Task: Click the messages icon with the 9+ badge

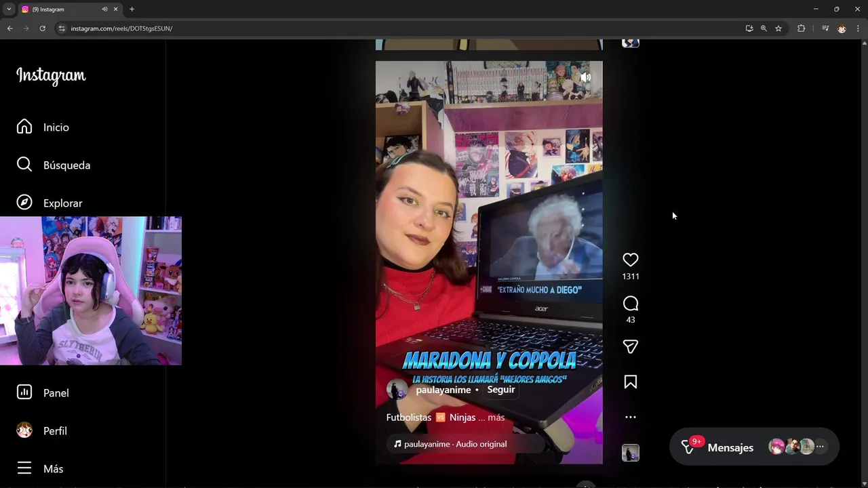Action: (x=688, y=447)
